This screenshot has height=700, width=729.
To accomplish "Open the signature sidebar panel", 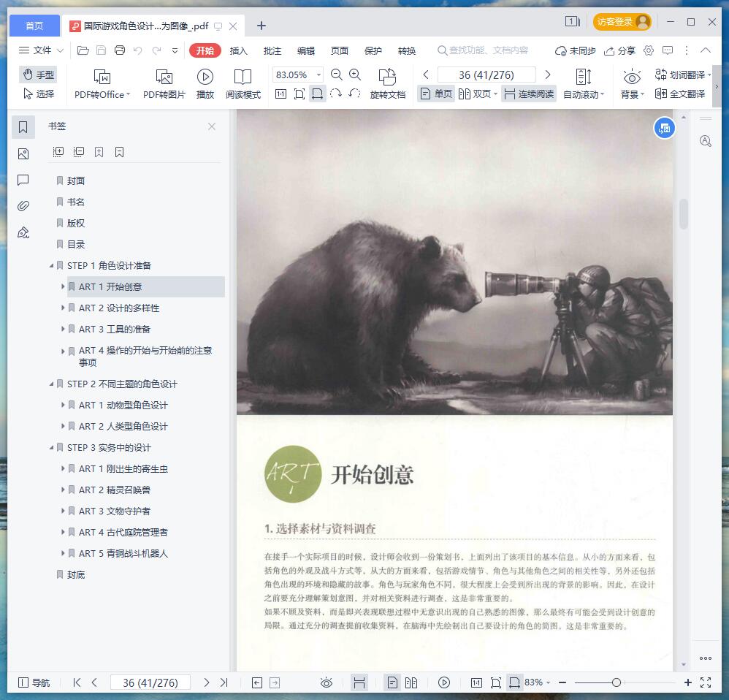I will click(x=23, y=232).
